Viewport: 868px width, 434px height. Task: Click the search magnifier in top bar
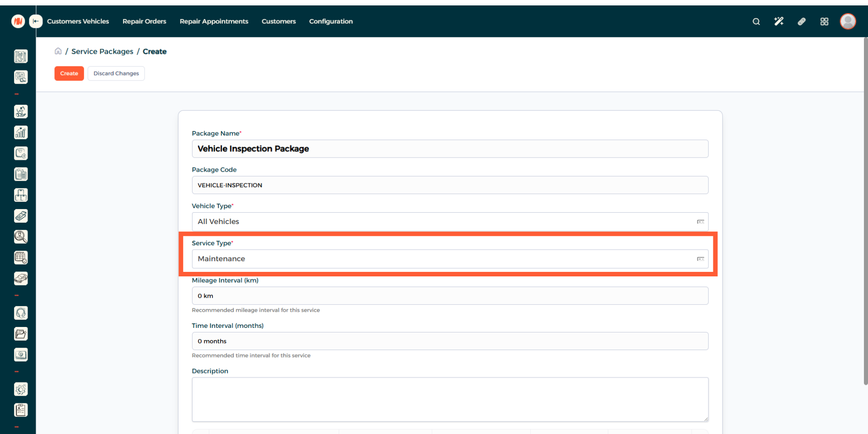[x=756, y=22]
